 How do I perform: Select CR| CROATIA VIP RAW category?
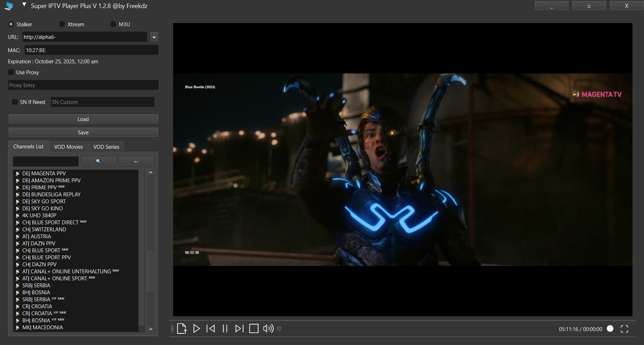44,314
